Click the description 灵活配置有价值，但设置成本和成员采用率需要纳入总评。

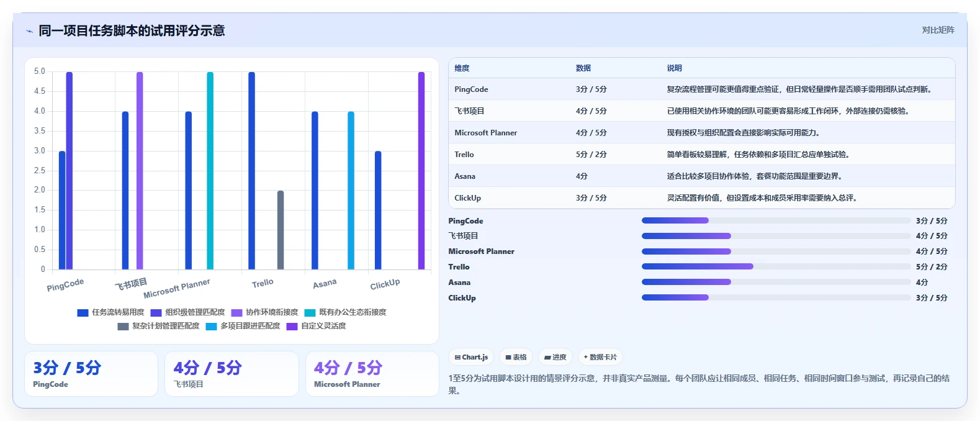[762, 198]
